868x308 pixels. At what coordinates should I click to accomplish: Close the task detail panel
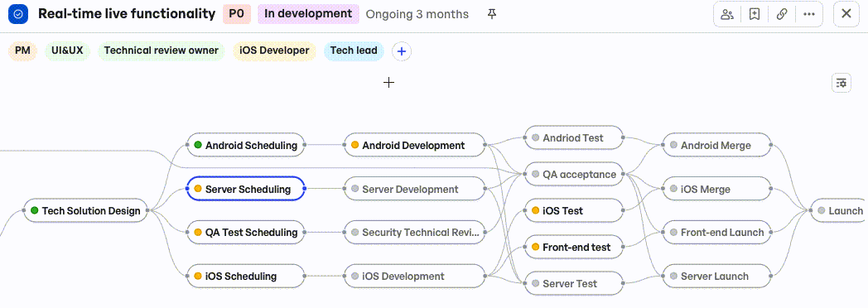tap(846, 14)
